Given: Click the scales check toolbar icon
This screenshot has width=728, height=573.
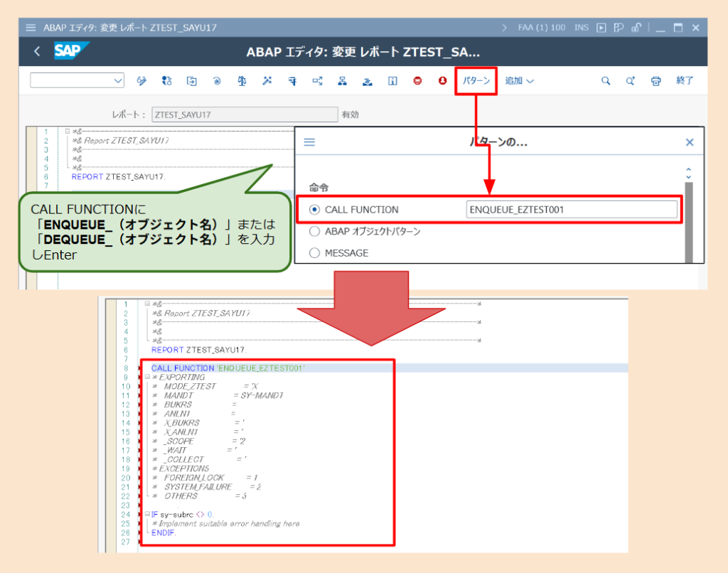Looking at the screenshot, I should (240, 81).
